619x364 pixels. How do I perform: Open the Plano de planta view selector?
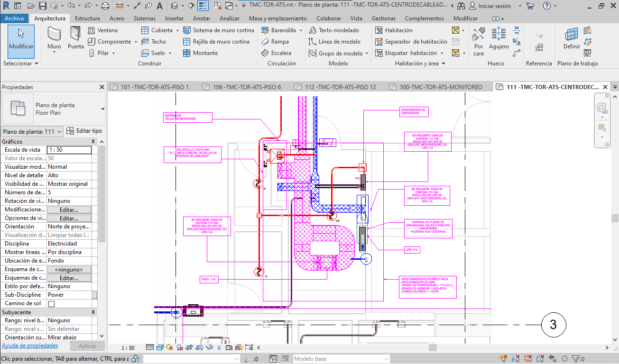32,131
